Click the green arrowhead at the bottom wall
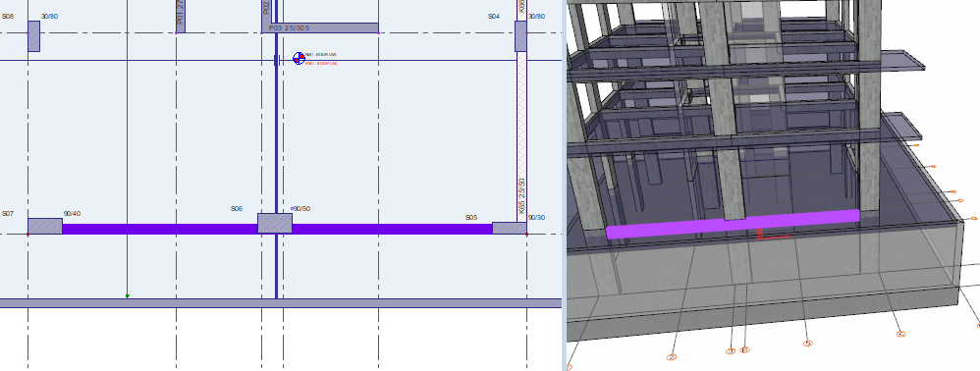The height and width of the screenshot is (371, 980). [127, 296]
